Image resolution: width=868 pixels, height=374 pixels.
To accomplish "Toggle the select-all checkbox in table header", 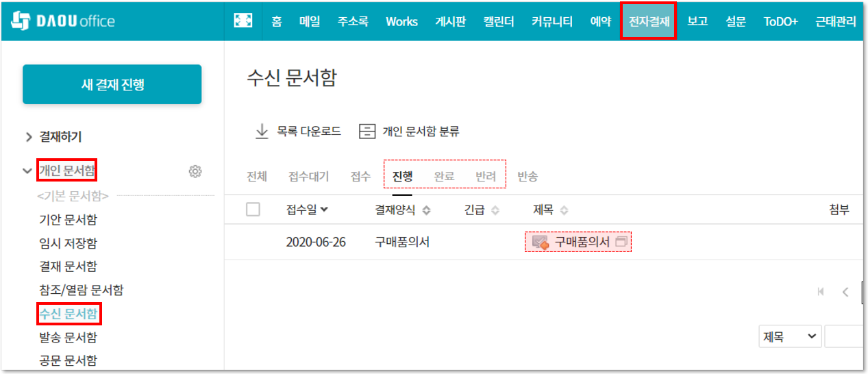I will pos(253,210).
